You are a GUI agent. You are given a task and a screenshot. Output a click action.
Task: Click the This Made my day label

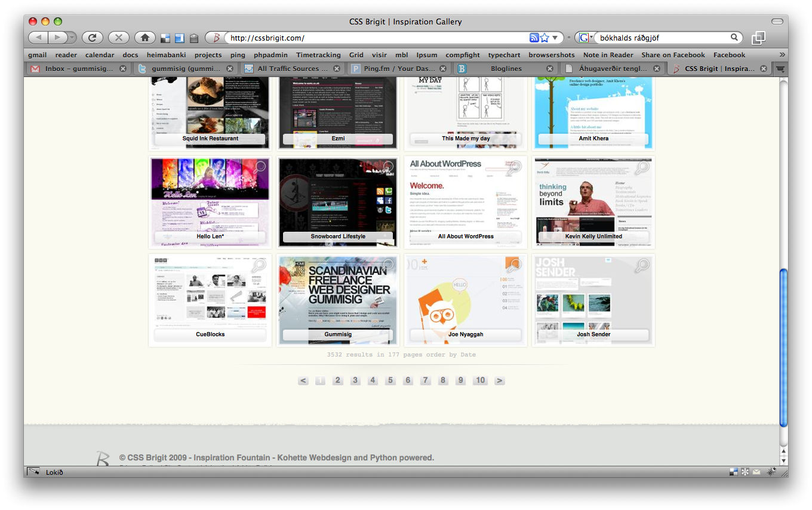[466, 139]
